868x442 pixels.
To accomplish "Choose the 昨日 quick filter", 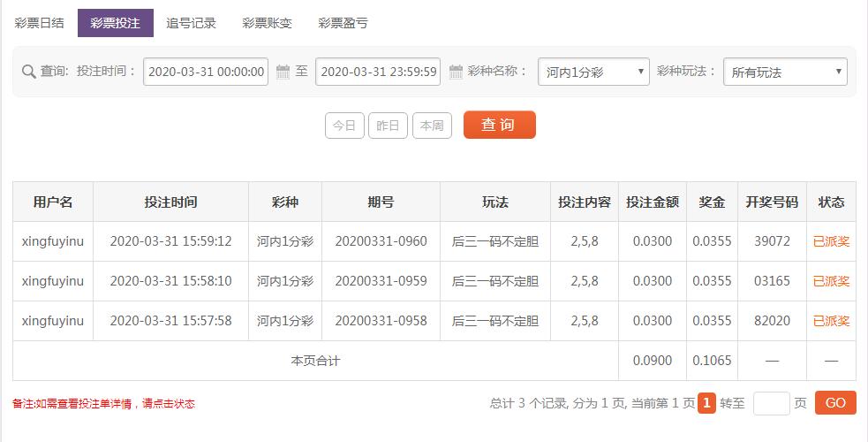I will [x=388, y=126].
